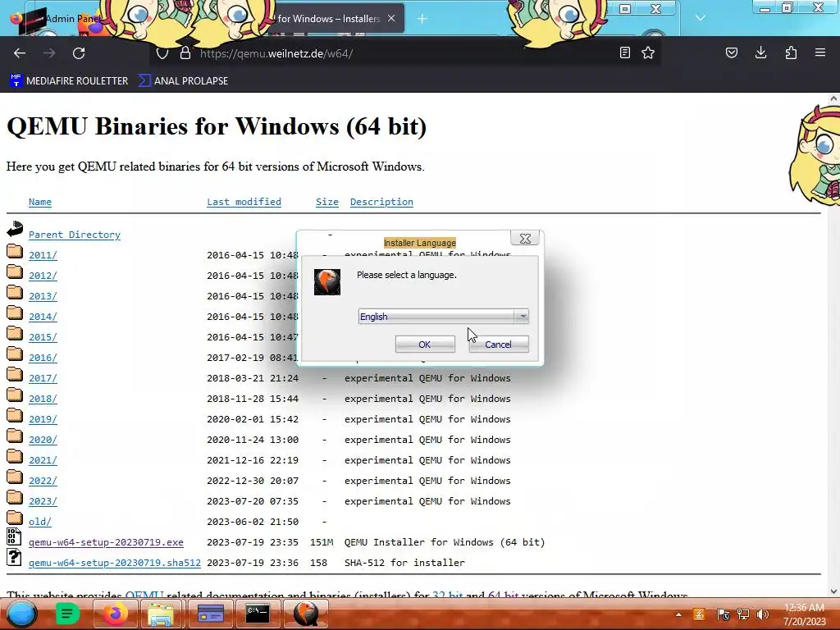The image size is (840, 630).
Task: Click the padlock site info icon
Action: tap(185, 53)
